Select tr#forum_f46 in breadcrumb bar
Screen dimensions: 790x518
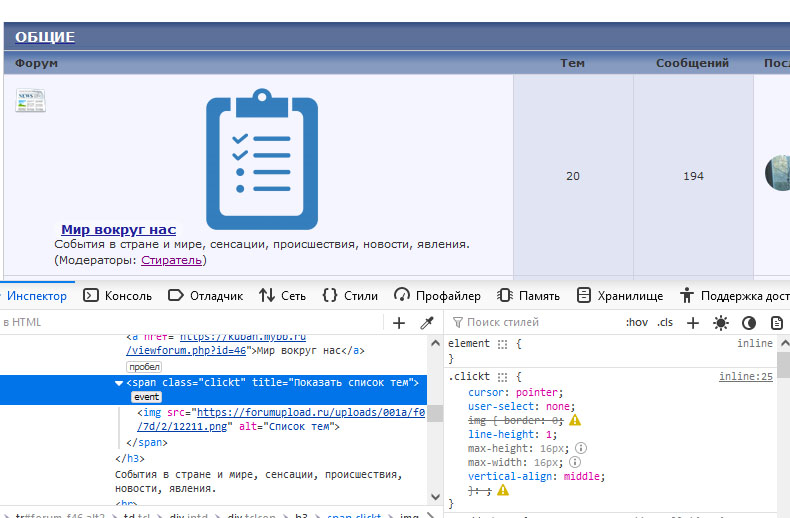pyautogui.click(x=60, y=515)
